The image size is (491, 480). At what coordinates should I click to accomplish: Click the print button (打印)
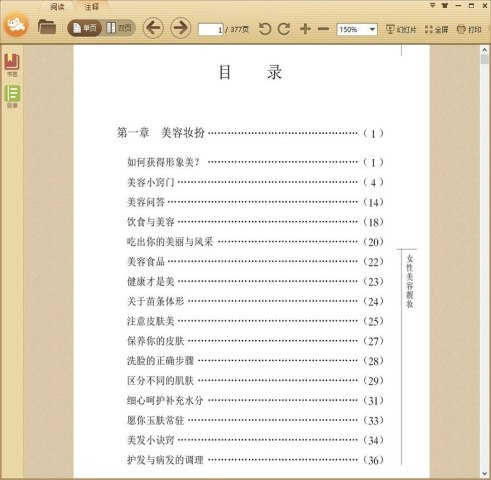(469, 30)
